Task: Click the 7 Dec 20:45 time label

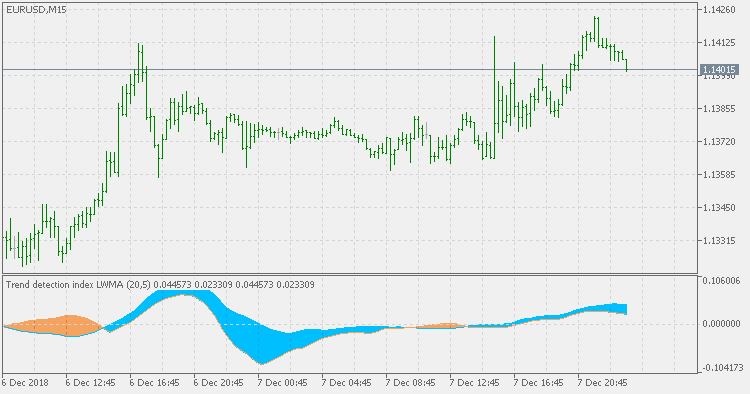Action: [602, 383]
